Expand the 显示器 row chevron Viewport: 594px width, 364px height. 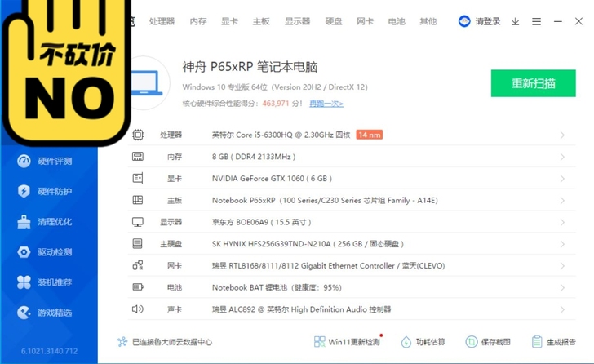[562, 222]
